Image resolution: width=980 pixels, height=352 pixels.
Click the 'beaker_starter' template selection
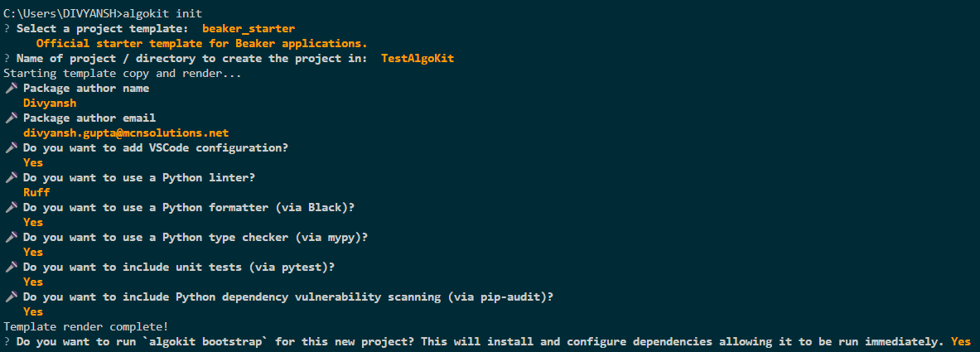248,28
